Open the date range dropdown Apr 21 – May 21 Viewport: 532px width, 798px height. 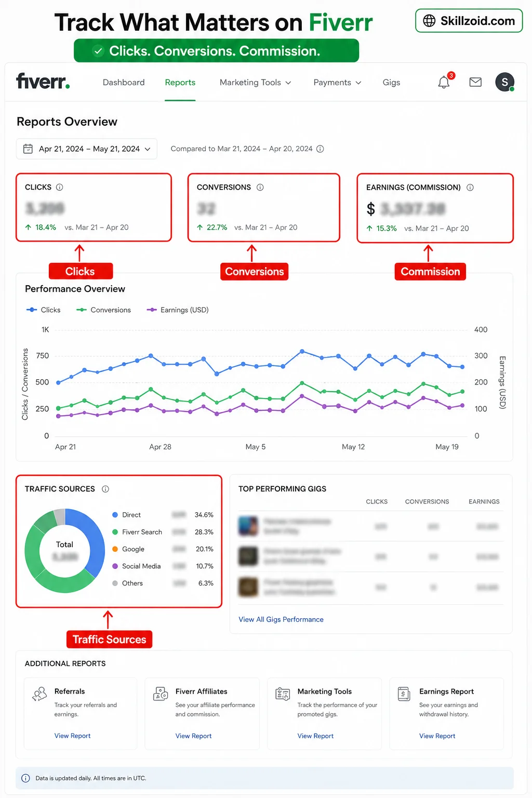pos(87,149)
